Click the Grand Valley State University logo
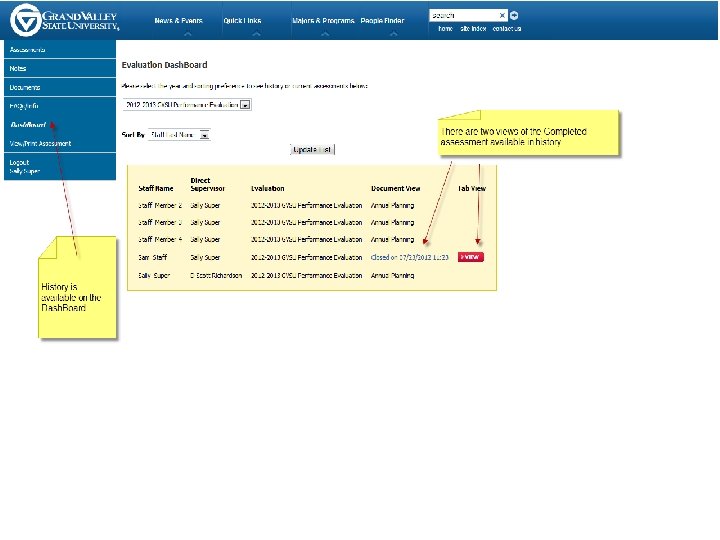The width and height of the screenshot is (720, 540). click(65, 20)
